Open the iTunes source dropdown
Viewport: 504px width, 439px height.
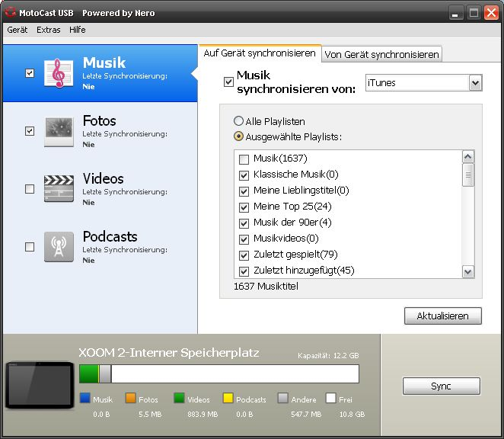[x=475, y=83]
